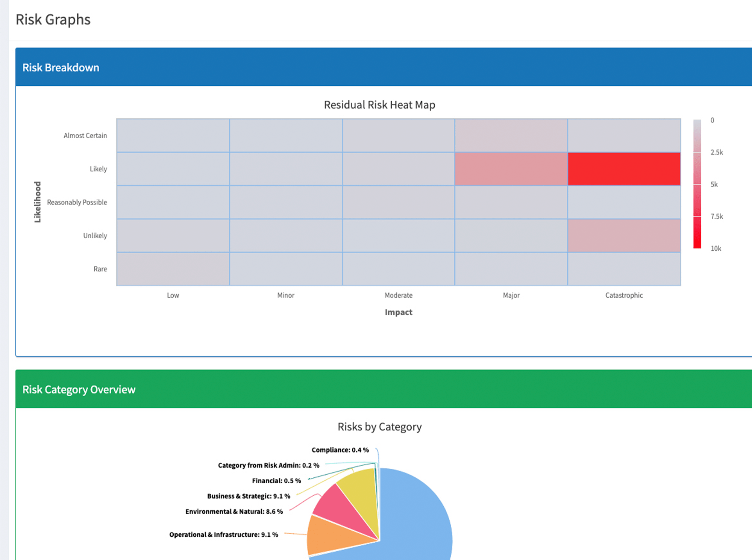Collapse the Risk Breakdown panel header
The image size is (752, 560).
click(61, 67)
